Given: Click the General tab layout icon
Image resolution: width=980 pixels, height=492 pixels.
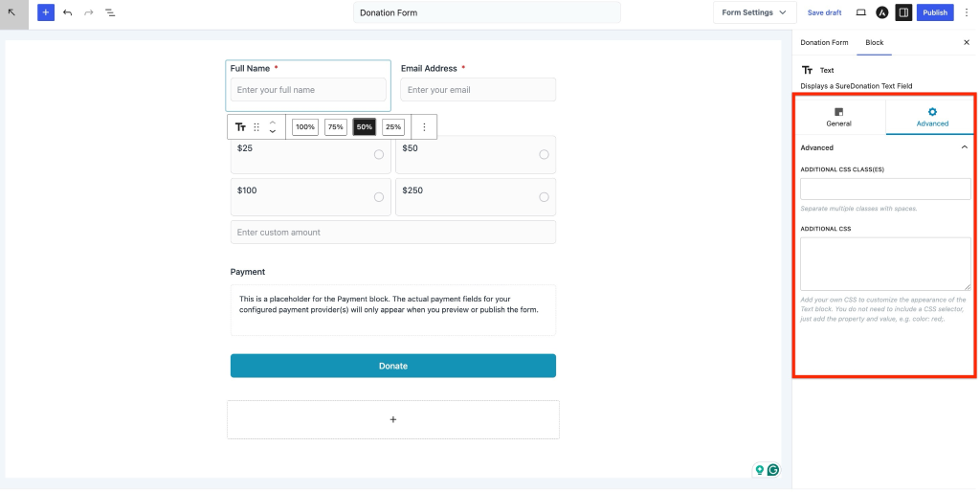Looking at the screenshot, I should (838, 112).
